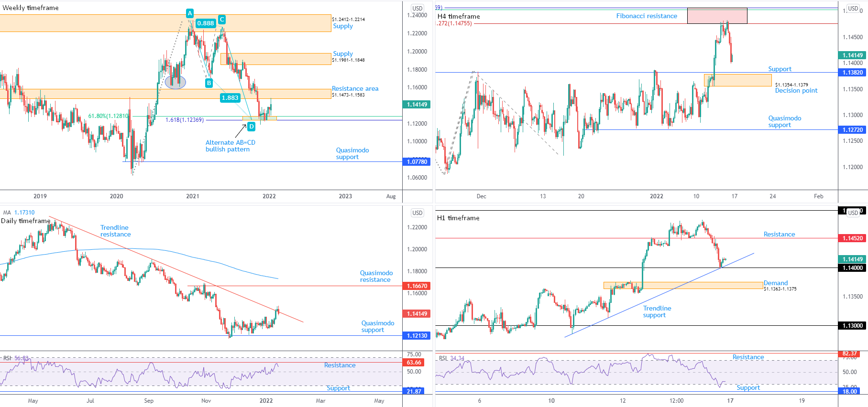Click the 'Trendline resistance' label on Daily chart
Screen dimensions: 868x407
click(115, 231)
